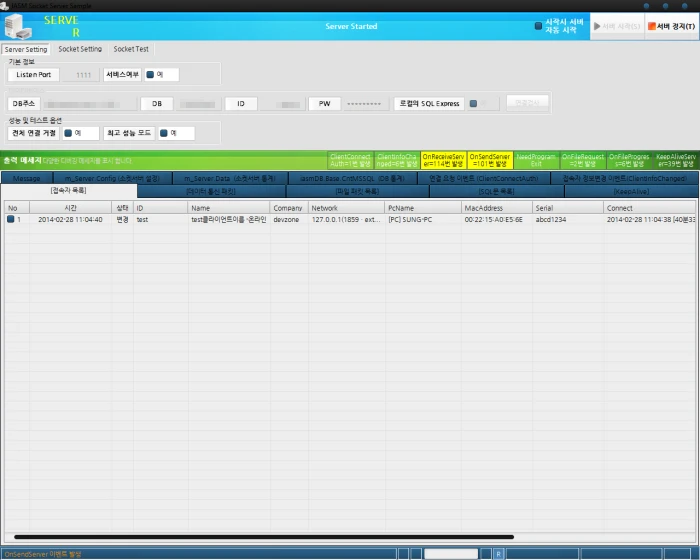700x560 pixels.
Task: Sort by the Network column header
Action: pyautogui.click(x=346, y=208)
